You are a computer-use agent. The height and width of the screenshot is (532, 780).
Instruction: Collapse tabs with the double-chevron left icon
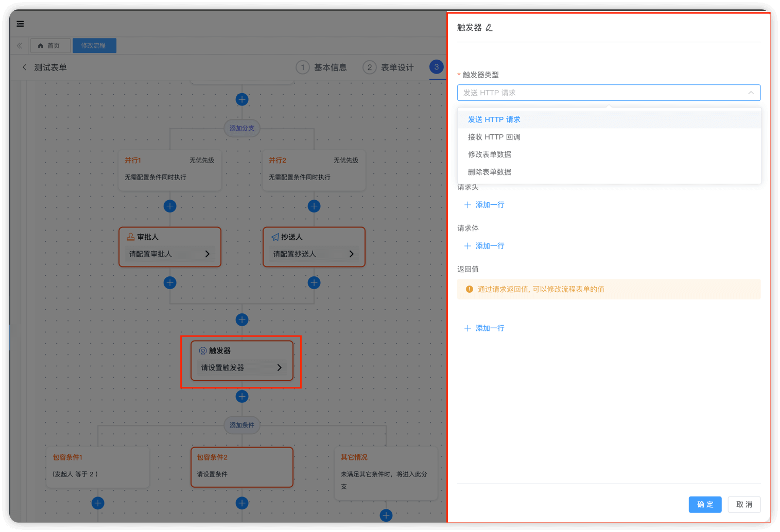tap(20, 46)
